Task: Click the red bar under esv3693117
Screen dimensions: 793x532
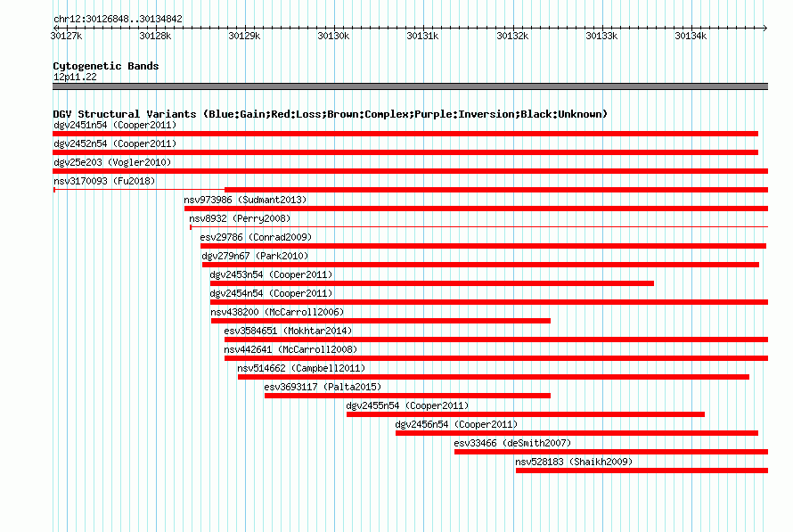Action: click(x=407, y=396)
